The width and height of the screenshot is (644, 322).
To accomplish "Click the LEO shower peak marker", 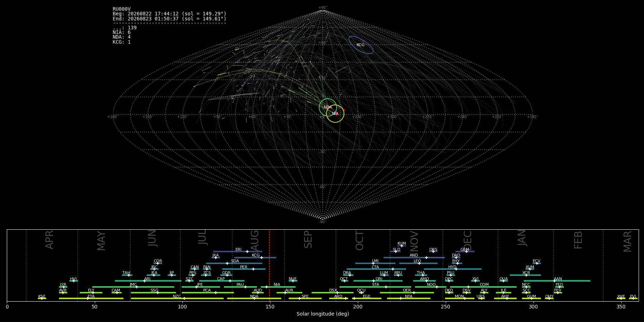I will click(x=419, y=263).
